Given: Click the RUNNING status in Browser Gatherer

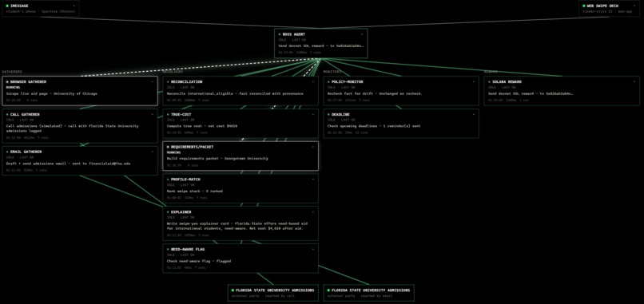Looking at the screenshot, I should pyautogui.click(x=13, y=87).
